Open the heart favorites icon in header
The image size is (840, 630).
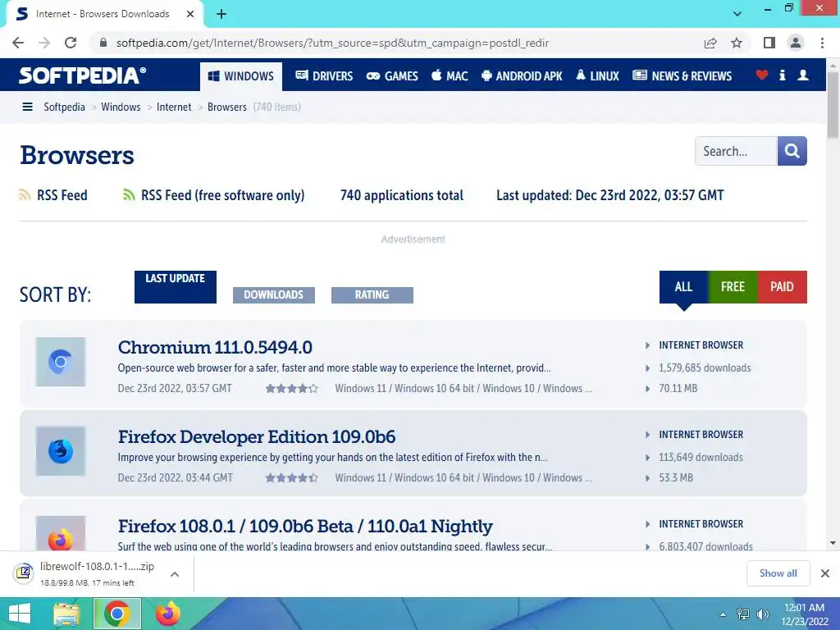tap(761, 75)
